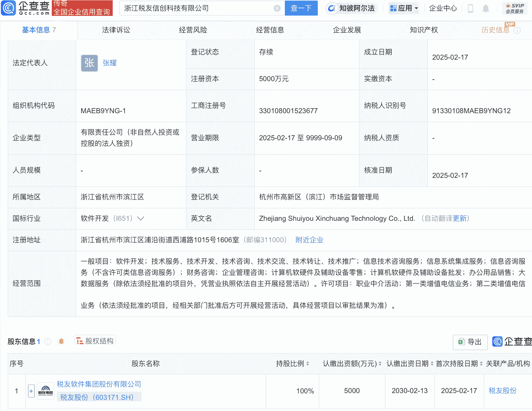Open 知彼阿尔法 service

[x=352, y=8]
